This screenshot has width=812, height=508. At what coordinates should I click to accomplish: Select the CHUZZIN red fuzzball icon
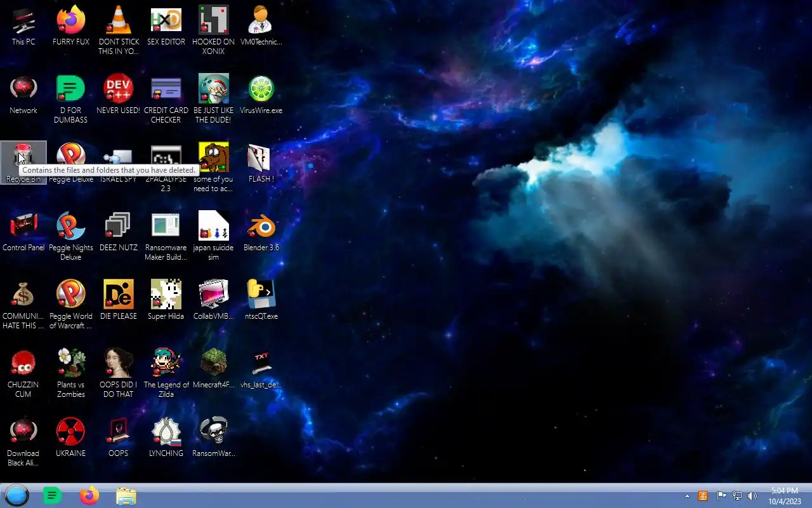tap(23, 373)
